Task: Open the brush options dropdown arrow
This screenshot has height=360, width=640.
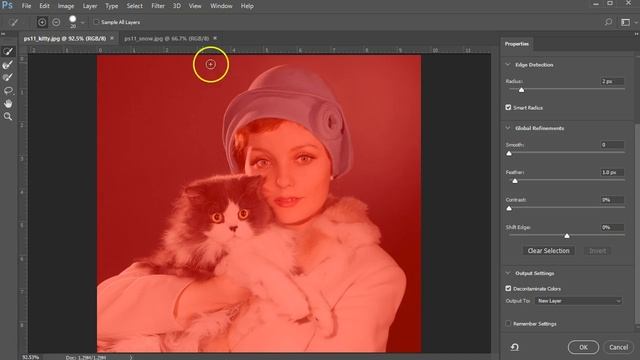Action: point(82,23)
